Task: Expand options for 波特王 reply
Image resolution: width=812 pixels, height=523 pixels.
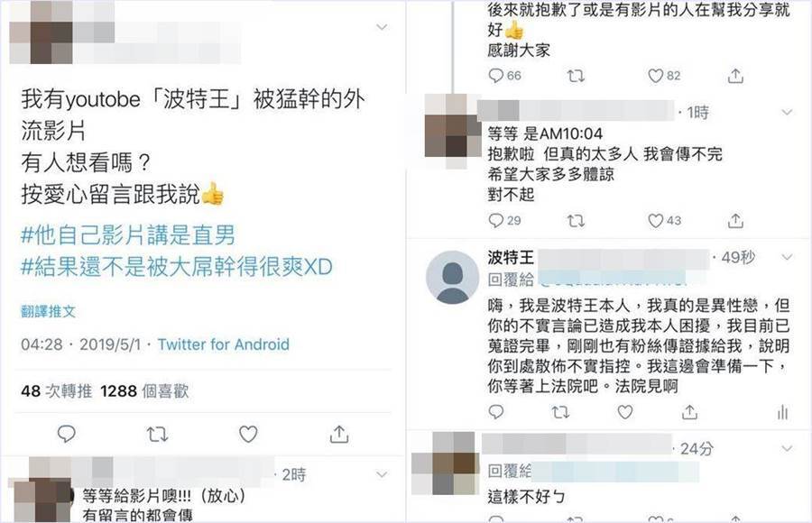Action: (x=787, y=257)
